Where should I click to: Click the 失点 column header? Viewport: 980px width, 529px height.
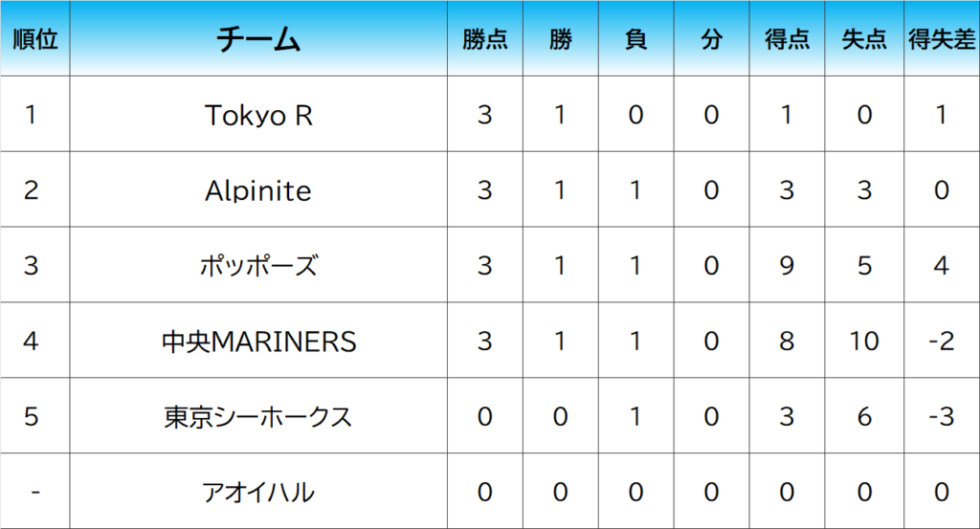pyautogui.click(x=864, y=39)
